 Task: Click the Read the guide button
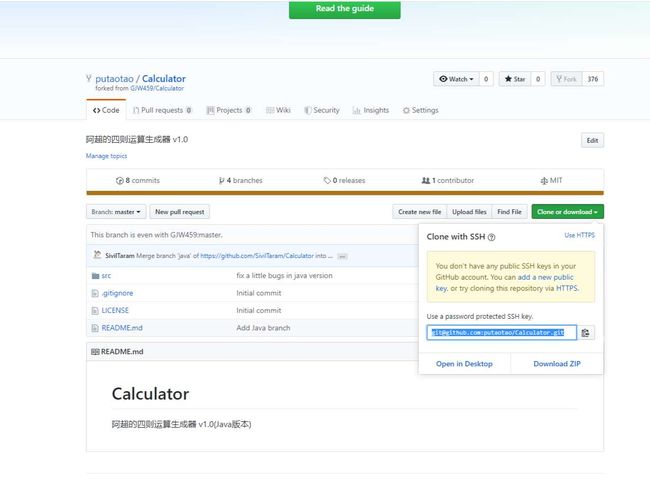pyautogui.click(x=344, y=9)
